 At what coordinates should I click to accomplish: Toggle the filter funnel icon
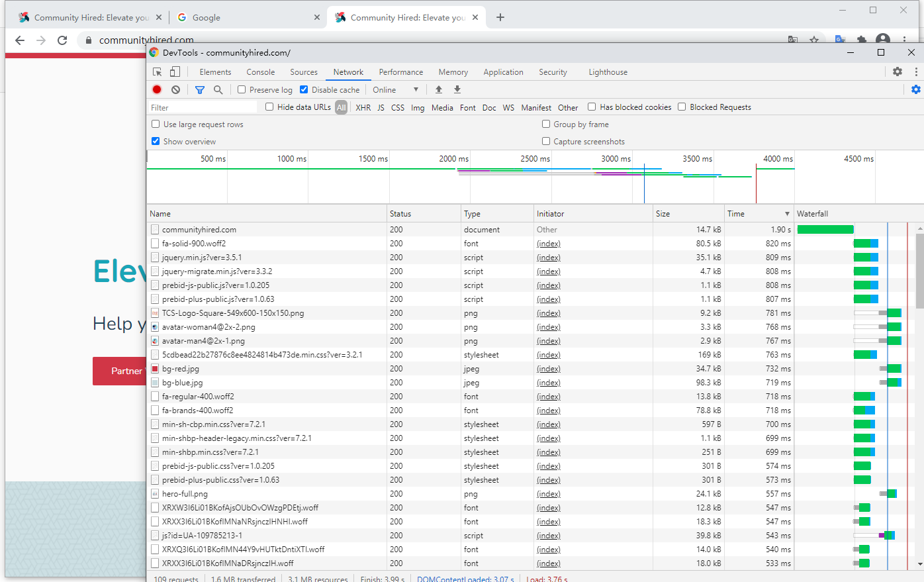coord(200,89)
